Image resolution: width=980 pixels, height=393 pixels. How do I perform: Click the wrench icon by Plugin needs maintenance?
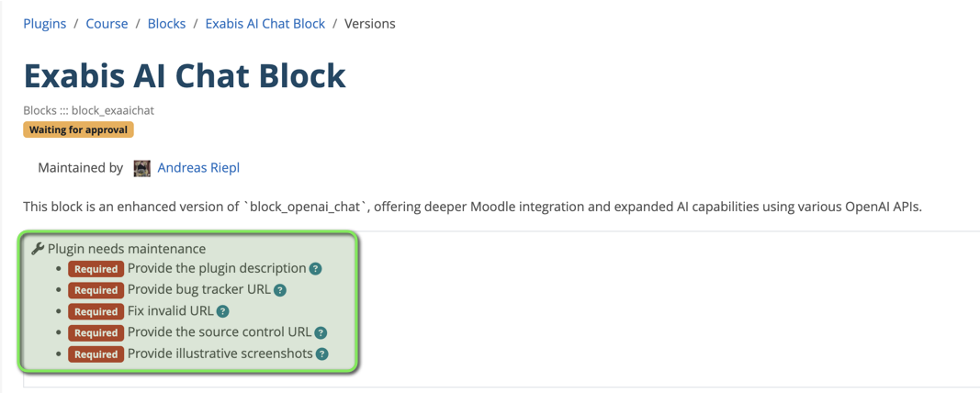click(38, 249)
